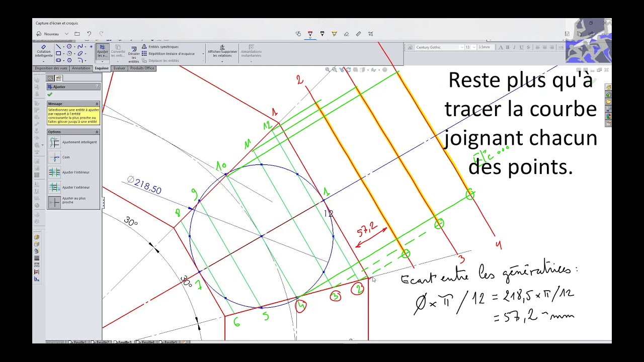Collapse the Options section
The image size is (644, 362).
pos(97,132)
